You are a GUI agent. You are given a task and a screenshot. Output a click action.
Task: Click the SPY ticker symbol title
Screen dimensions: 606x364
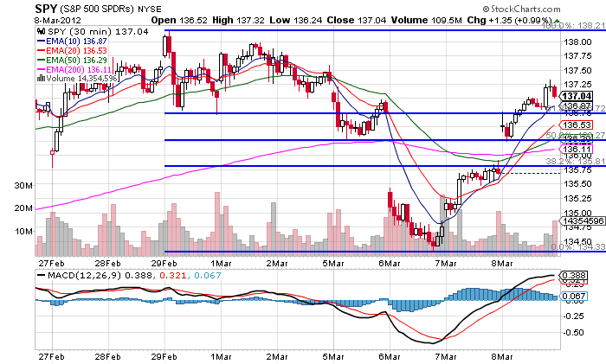point(46,9)
